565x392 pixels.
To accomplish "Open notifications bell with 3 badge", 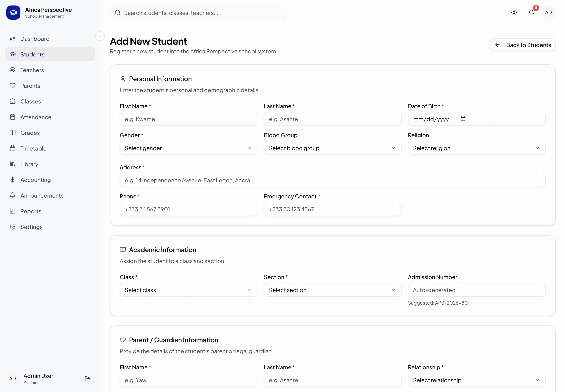I will [531, 13].
